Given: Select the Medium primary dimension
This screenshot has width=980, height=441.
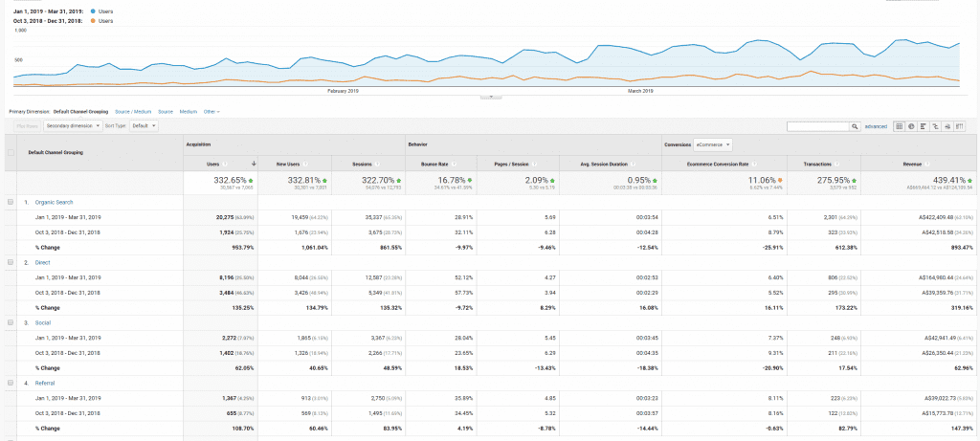Looking at the screenshot, I should click(x=189, y=111).
